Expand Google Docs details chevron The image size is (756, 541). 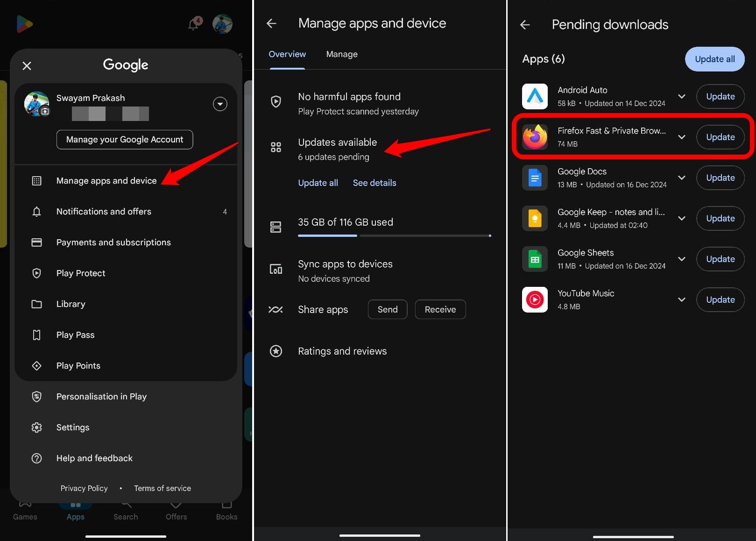point(682,178)
